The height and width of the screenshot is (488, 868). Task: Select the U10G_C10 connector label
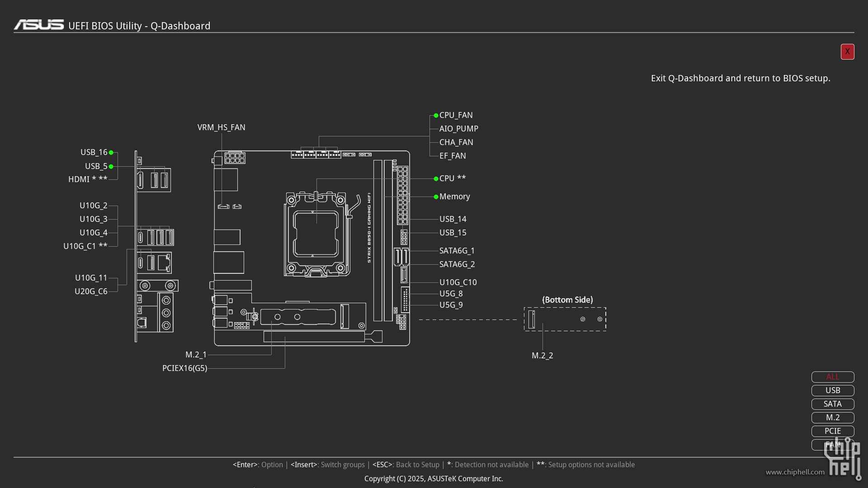pyautogui.click(x=458, y=282)
